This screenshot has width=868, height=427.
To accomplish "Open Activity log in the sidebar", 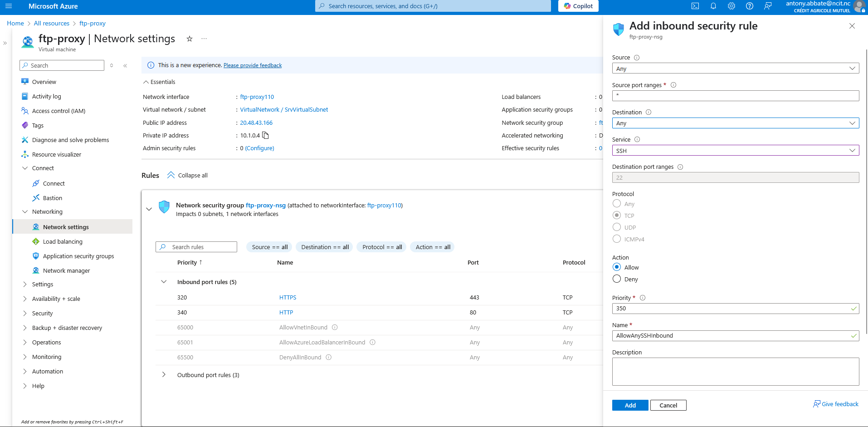I will point(46,97).
